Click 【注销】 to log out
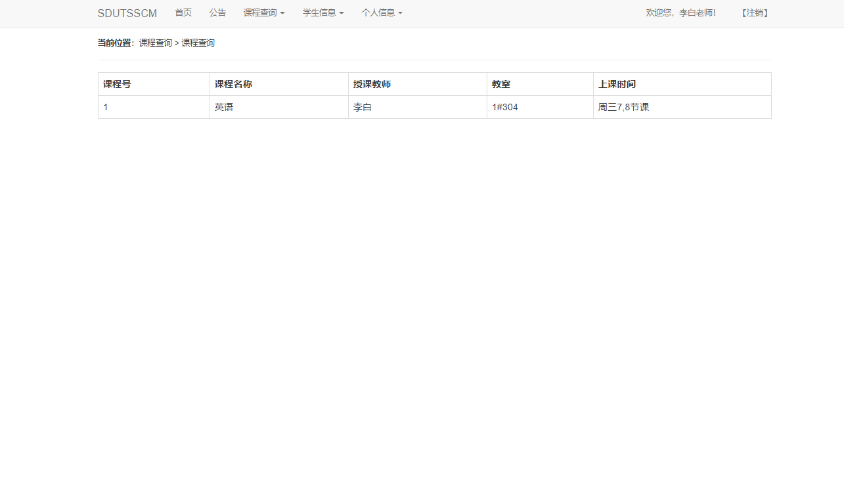The width and height of the screenshot is (844, 504). pos(753,12)
